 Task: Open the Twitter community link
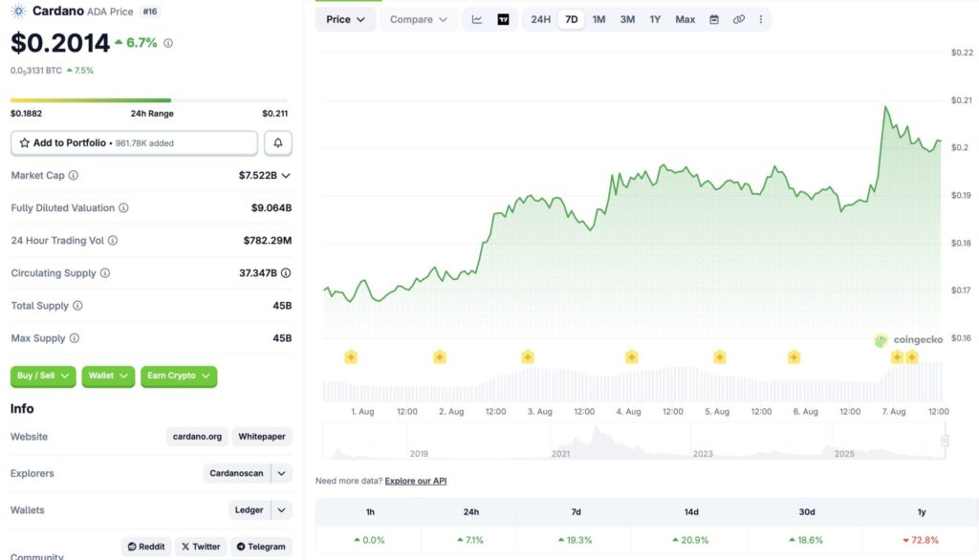point(201,547)
